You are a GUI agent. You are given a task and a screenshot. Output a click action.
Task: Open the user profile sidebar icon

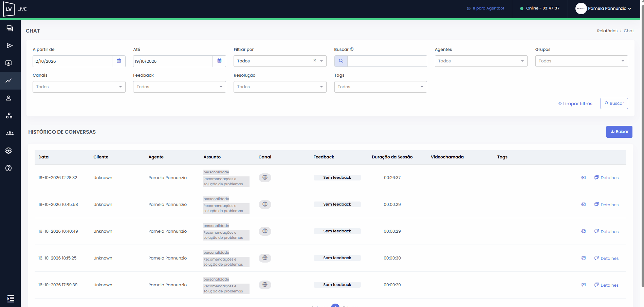coord(9,98)
